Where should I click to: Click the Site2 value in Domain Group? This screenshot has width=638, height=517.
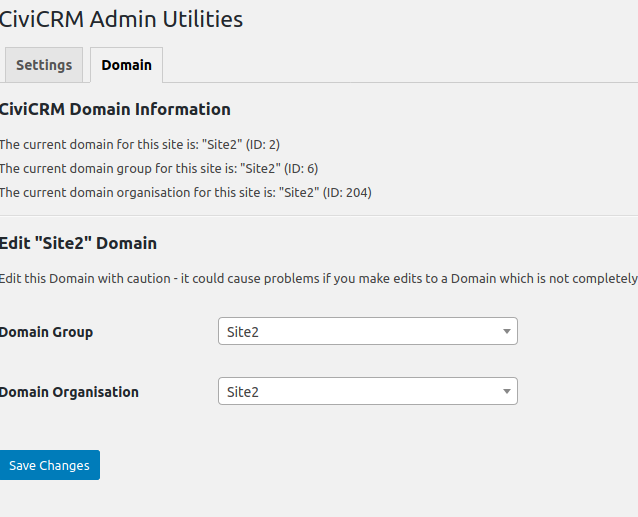click(243, 332)
